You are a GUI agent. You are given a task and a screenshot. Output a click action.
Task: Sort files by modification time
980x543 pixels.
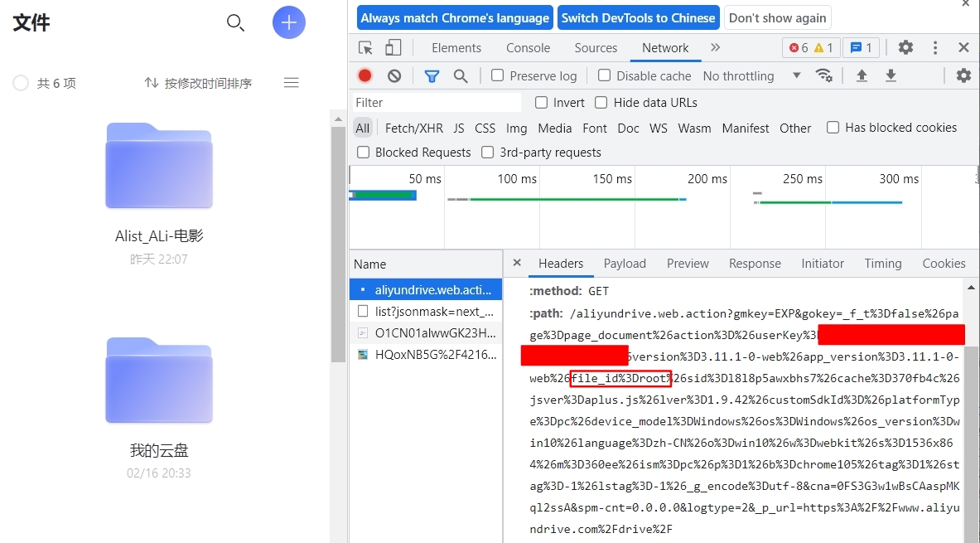click(198, 83)
